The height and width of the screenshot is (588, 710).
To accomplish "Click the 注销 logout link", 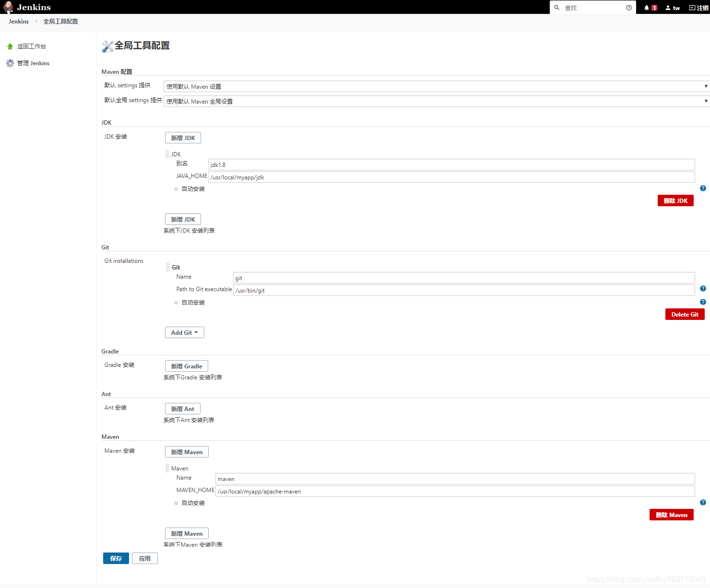I will click(699, 8).
